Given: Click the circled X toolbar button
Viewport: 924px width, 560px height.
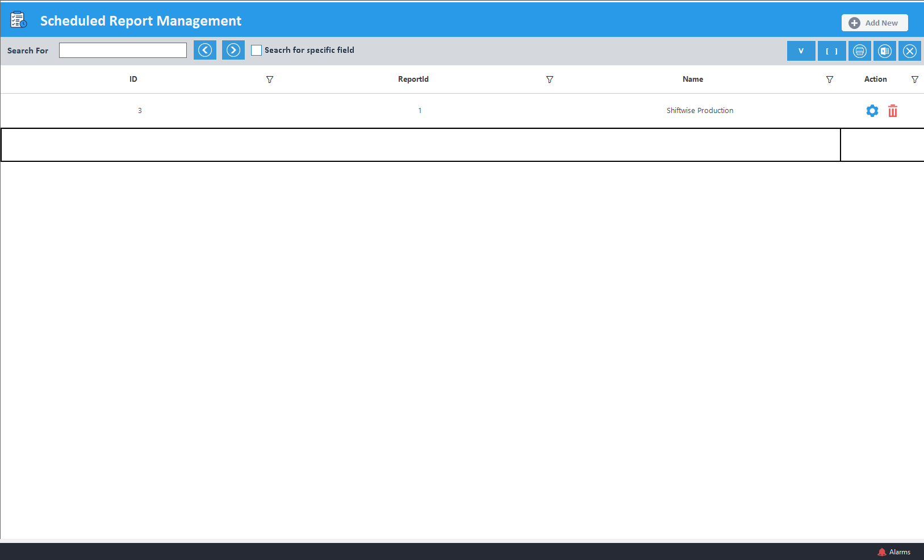Looking at the screenshot, I should tap(909, 51).
